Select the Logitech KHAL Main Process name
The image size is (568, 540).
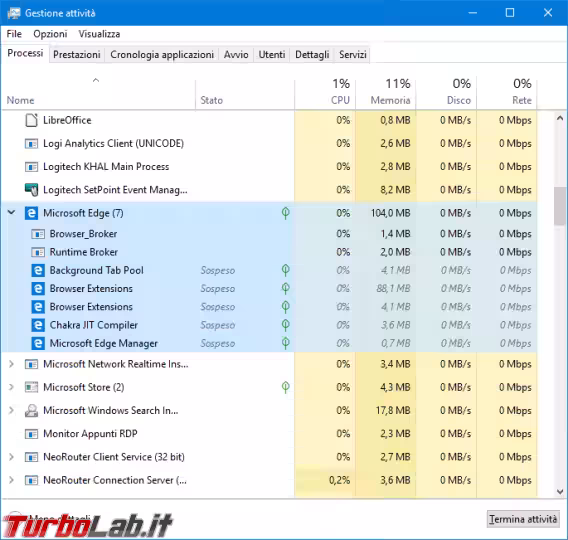(x=106, y=167)
